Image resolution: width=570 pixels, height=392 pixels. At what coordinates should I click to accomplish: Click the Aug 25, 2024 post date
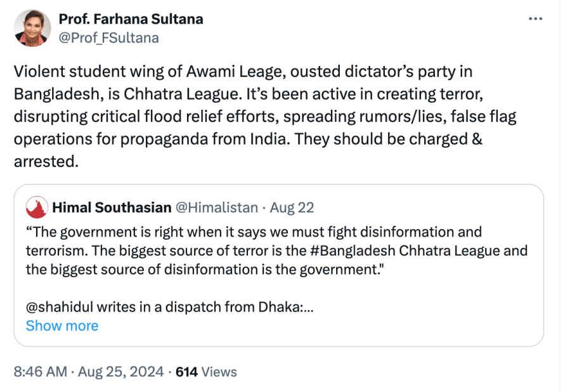120,372
